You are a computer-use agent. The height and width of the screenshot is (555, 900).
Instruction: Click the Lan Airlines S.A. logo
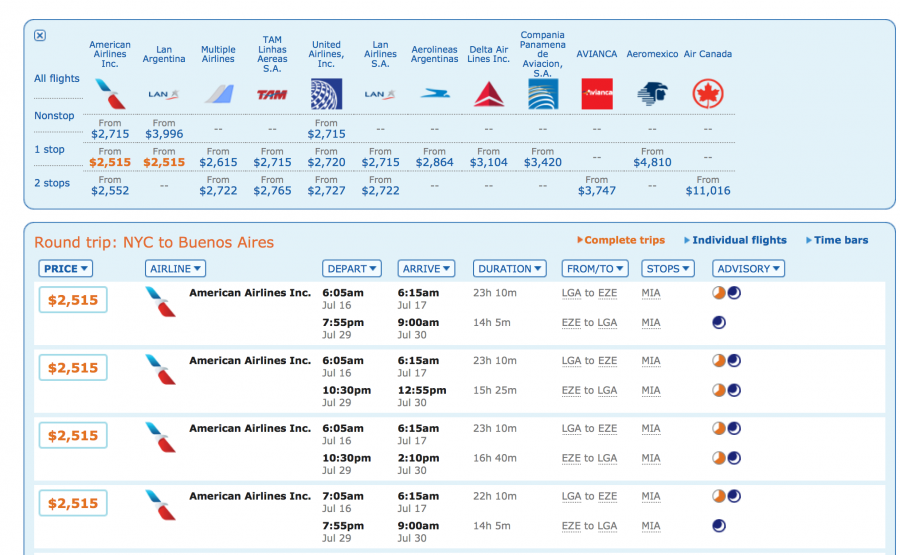click(380, 94)
